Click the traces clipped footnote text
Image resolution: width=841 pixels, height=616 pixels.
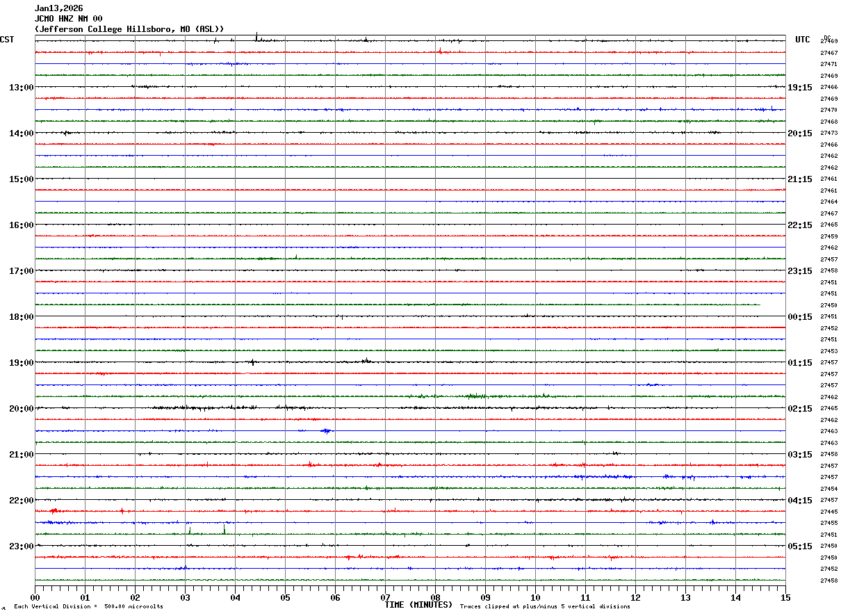tap(545, 607)
